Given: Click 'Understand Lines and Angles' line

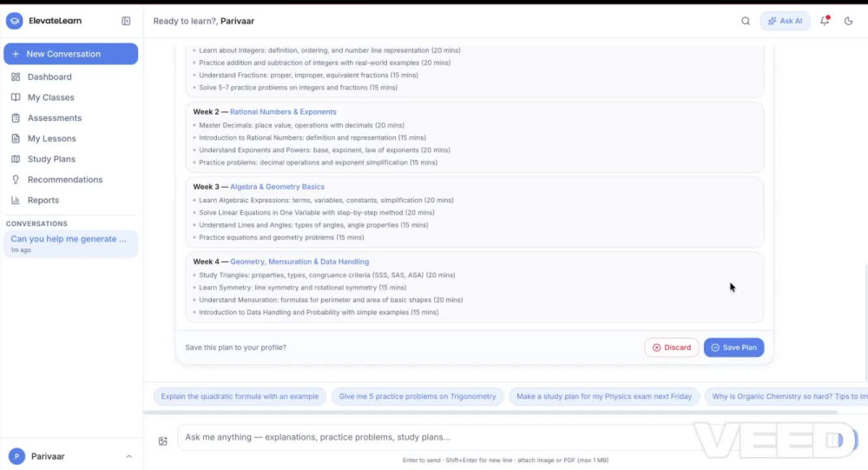Looking at the screenshot, I should [x=313, y=225].
